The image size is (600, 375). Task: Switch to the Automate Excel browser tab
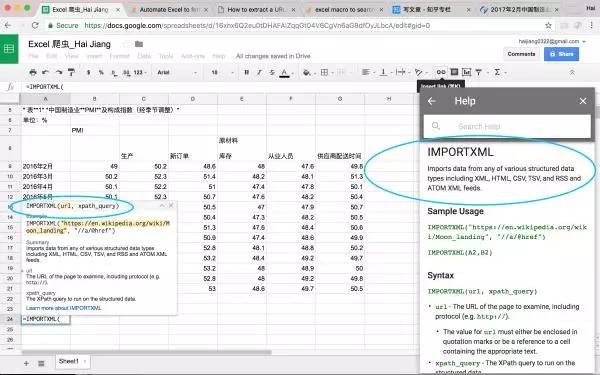tap(168, 10)
